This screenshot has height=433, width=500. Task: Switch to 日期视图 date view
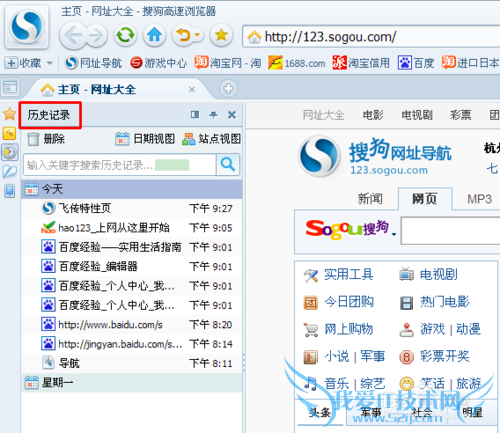pyautogui.click(x=145, y=139)
